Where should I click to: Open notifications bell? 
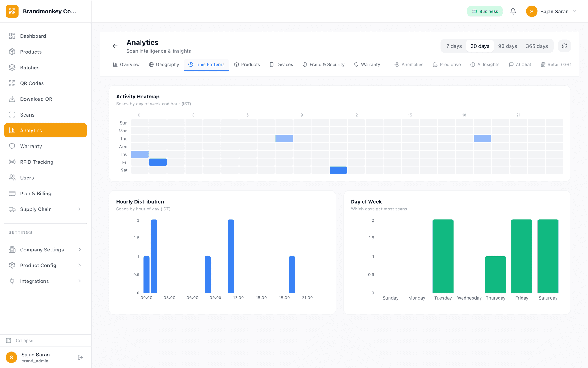[x=513, y=11]
